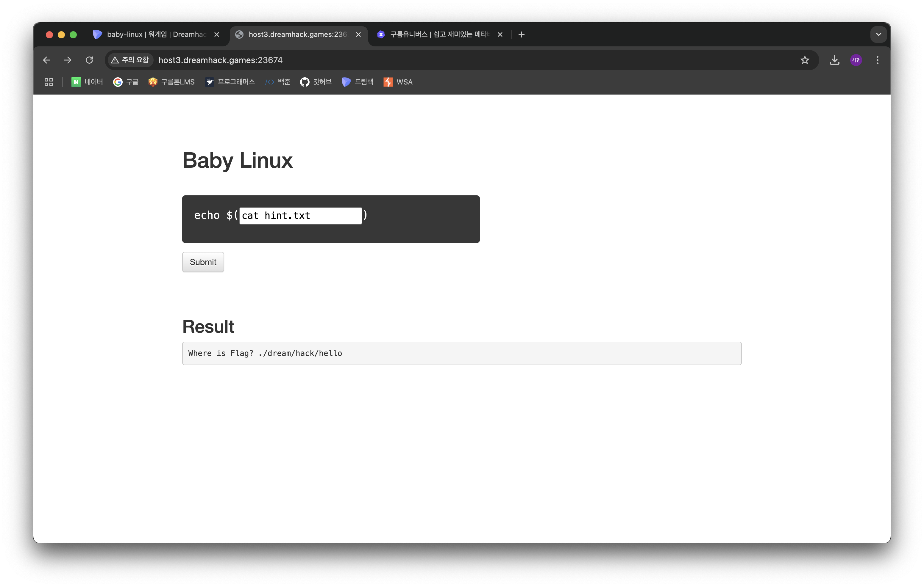Open the purple profile avatar
Screen dimensions: 924x587
[856, 60]
